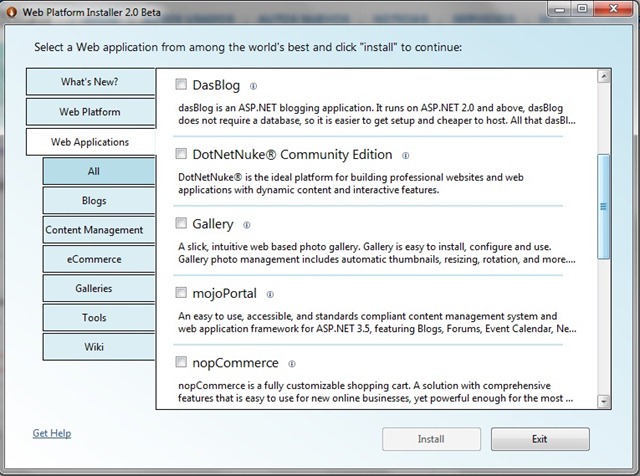Image resolution: width=640 pixels, height=476 pixels.
Task: Enable the mojoPortal checkbox
Action: coord(181,292)
